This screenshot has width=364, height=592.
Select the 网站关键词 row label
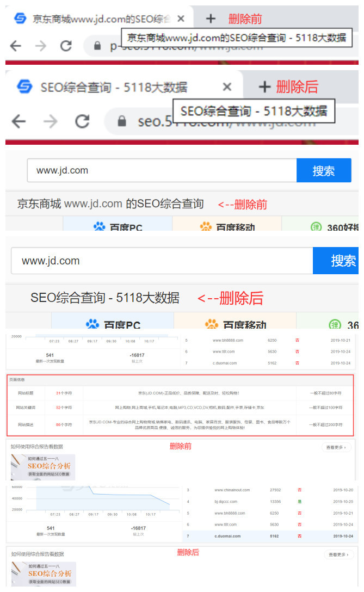[26, 408]
